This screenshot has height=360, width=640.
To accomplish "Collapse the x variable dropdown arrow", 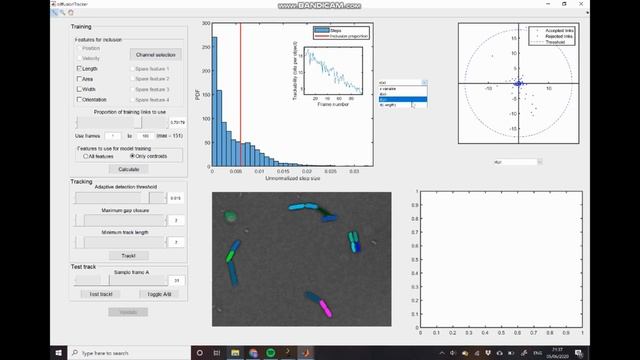I will pyautogui.click(x=424, y=82).
